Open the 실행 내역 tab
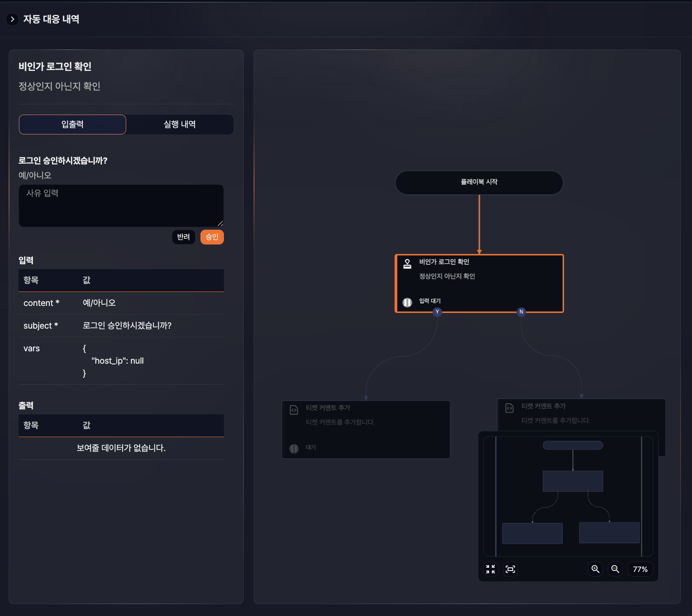 click(x=179, y=125)
